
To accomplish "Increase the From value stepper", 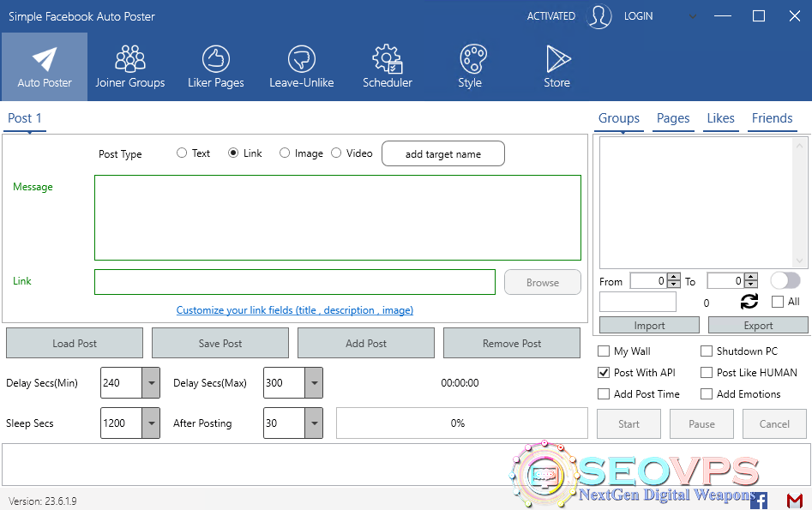I will click(x=674, y=277).
